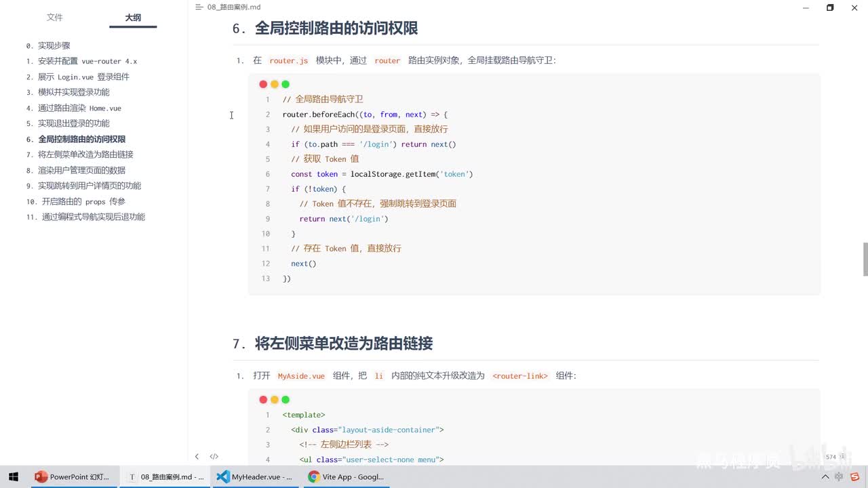Switch to the 大纲 outline tab
This screenshot has height=488, width=868.
point(133,18)
